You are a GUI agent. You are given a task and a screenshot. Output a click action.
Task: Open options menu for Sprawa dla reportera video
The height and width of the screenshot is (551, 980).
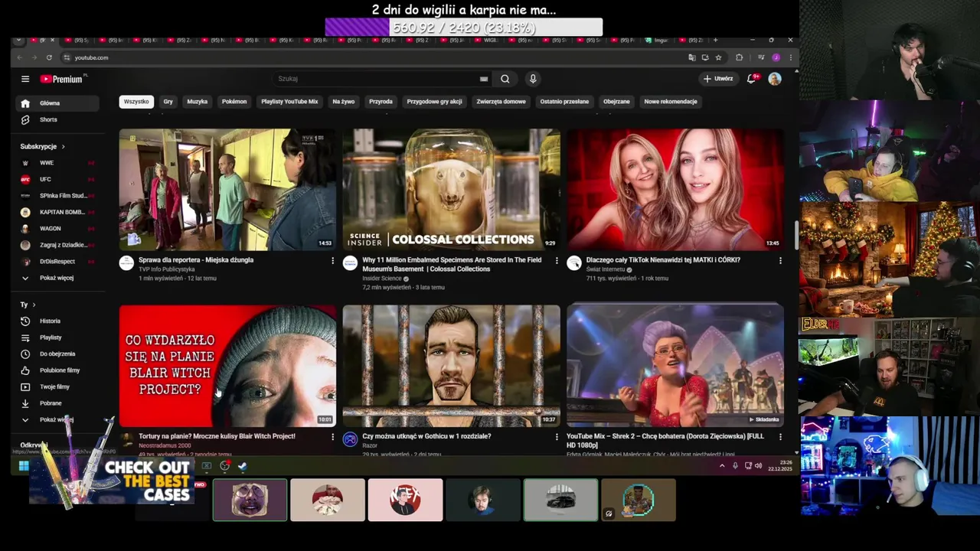(332, 261)
